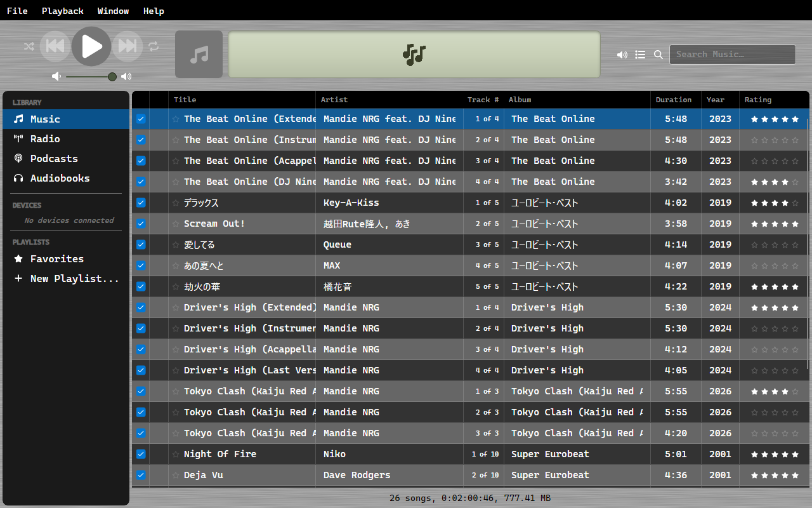Sort by the Year column header
This screenshot has width=812, height=508.
tap(720, 100)
